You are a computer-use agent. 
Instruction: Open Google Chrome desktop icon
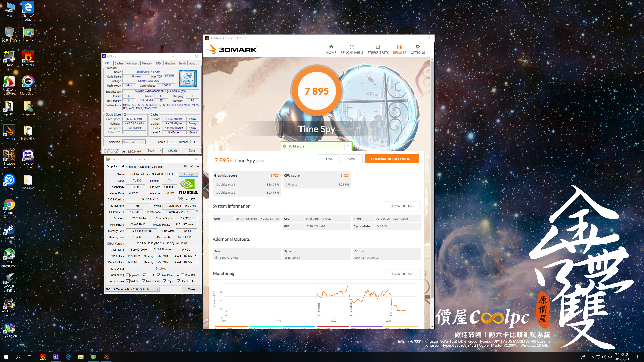click(x=9, y=208)
